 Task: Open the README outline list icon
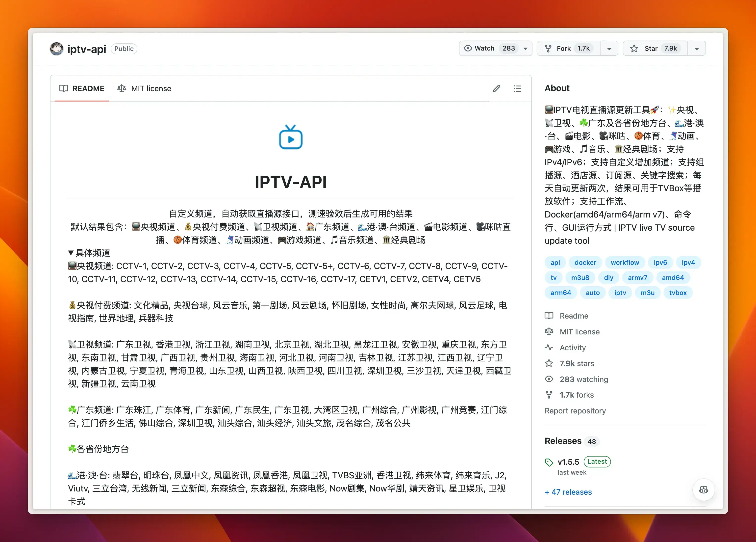click(517, 88)
